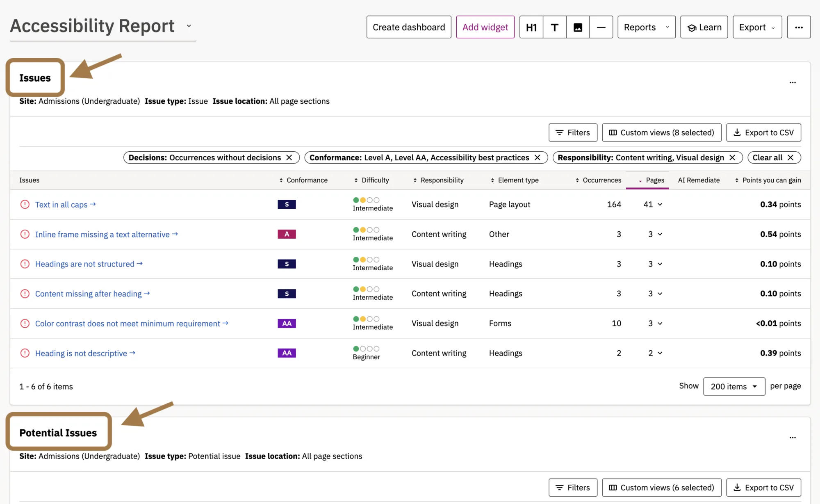Insert an image widget
Screen dimensions: 820x504
pos(578,27)
